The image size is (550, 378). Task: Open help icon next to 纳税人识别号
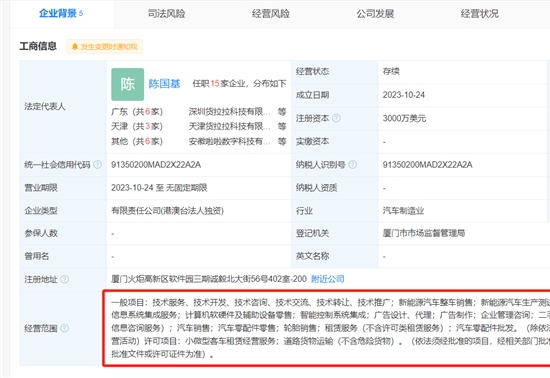pos(353,164)
